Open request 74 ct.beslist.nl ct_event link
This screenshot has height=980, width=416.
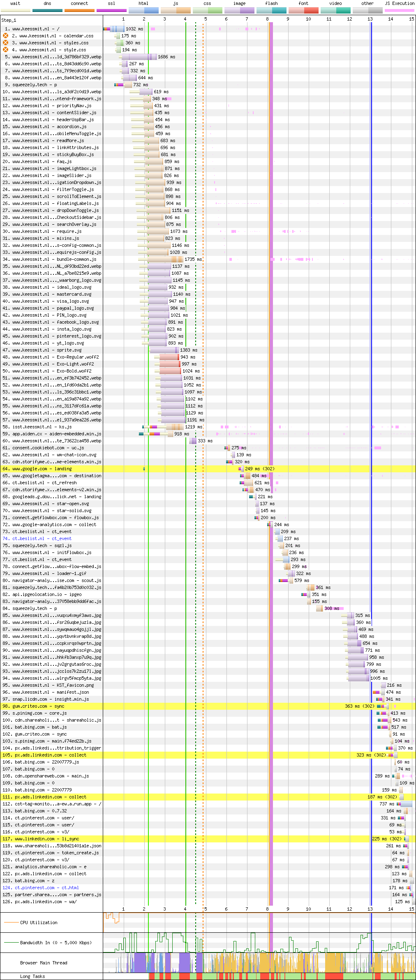coord(42,538)
